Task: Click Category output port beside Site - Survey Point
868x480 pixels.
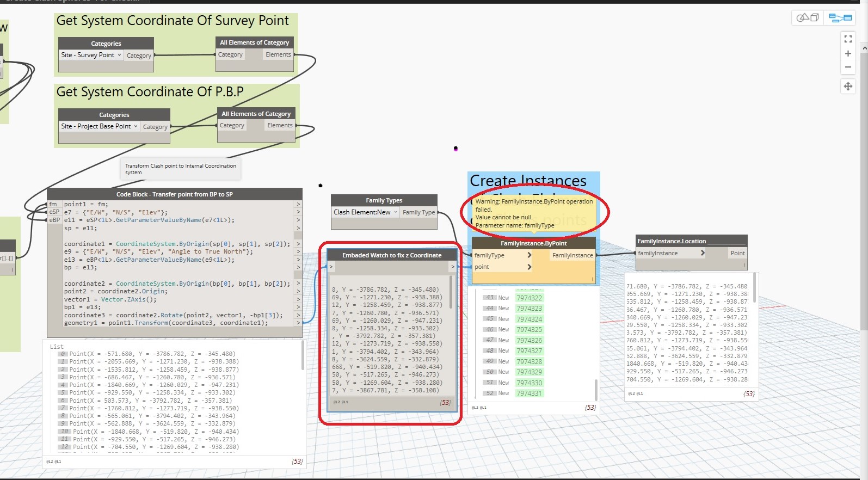Action: [x=139, y=56]
